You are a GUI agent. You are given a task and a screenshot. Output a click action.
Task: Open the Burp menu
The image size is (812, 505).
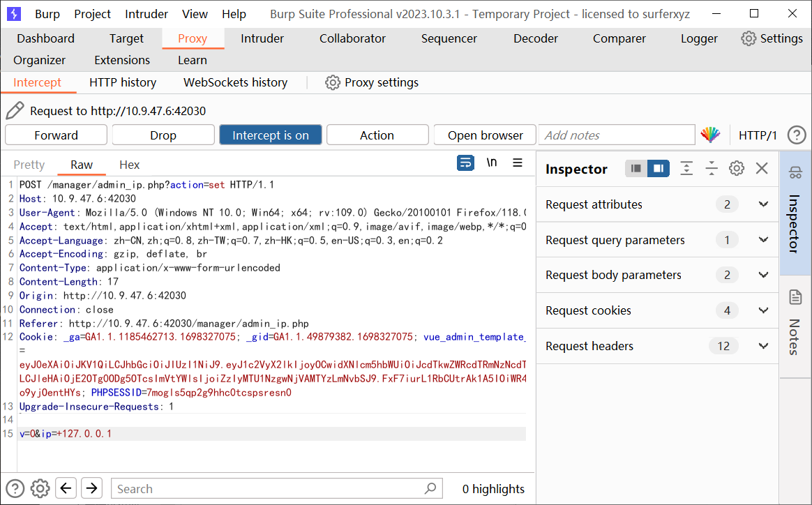tap(47, 14)
